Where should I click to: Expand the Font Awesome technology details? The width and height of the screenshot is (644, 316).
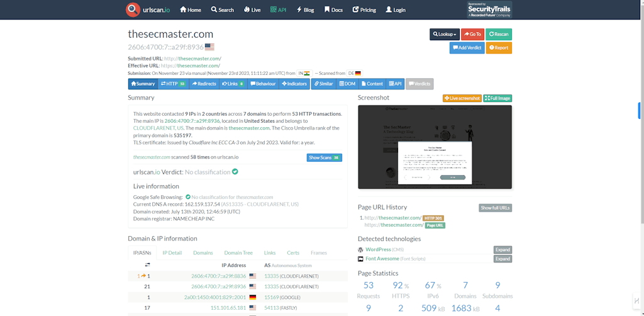click(x=502, y=259)
